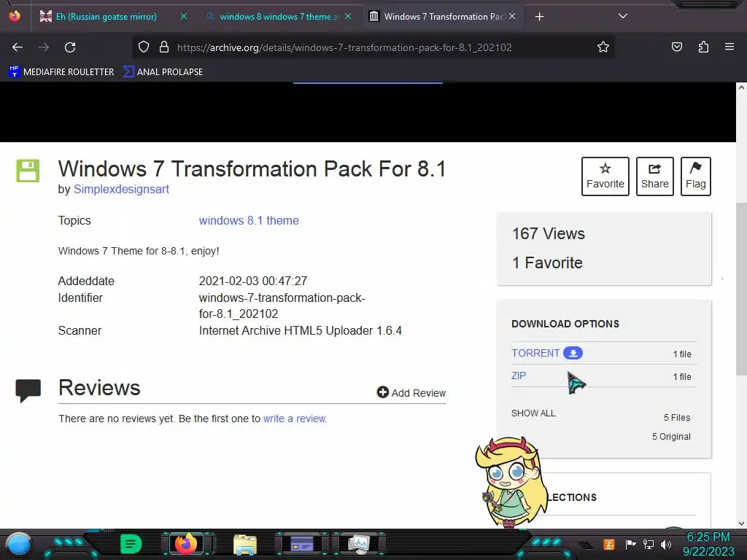Click the '1 Favorite' statistic
The width and height of the screenshot is (747, 560).
pos(547,262)
